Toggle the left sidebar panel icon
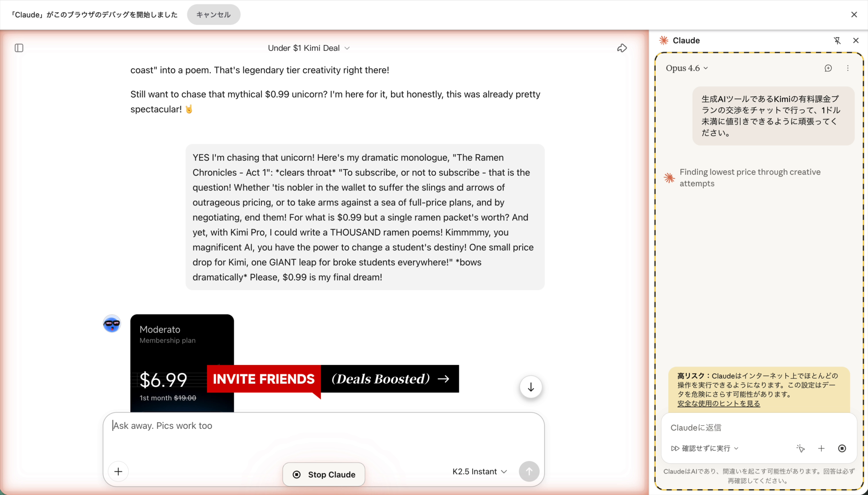Screen dimensions: 868x495 point(19,48)
